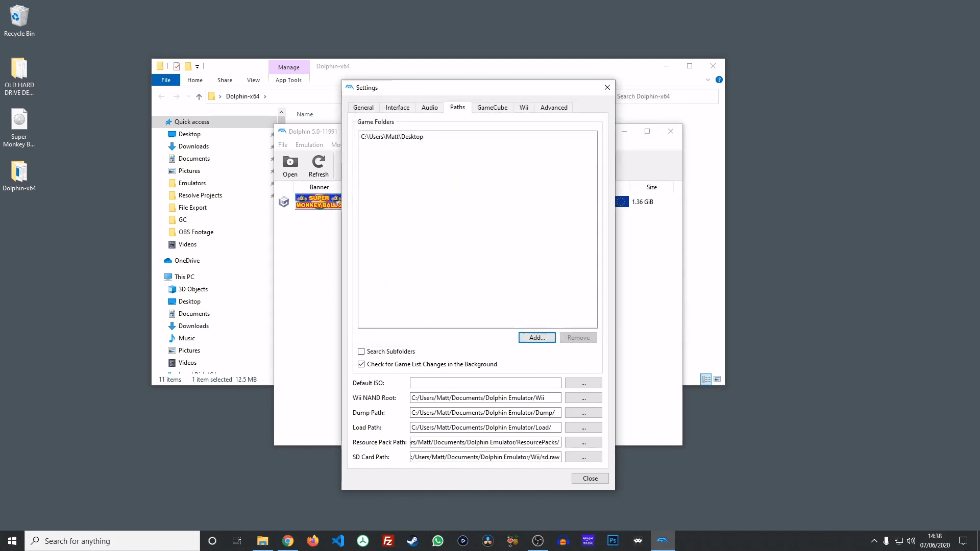Click the Dolphin Open toolbar icon

290,165
